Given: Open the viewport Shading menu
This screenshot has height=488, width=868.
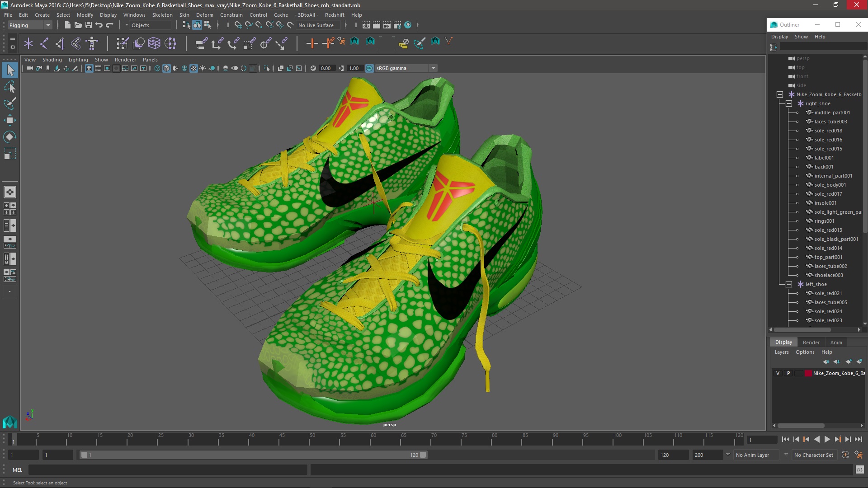Looking at the screenshot, I should tap(52, 60).
